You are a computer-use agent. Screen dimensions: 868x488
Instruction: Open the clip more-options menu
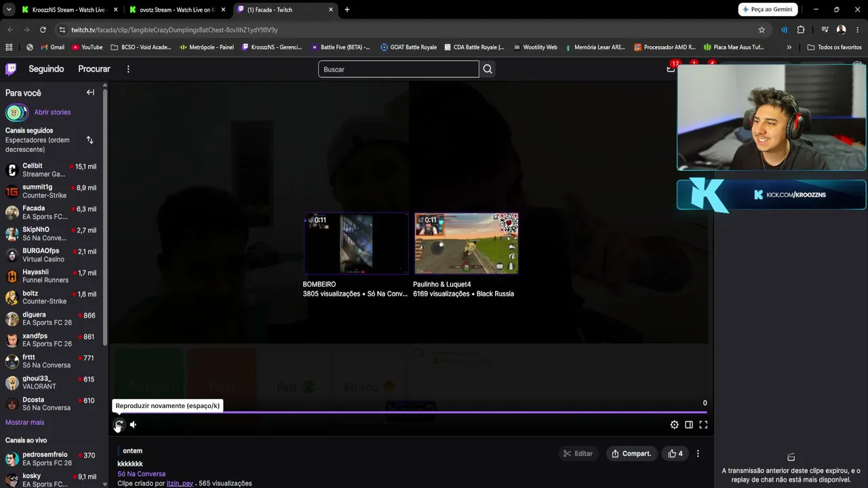698,453
